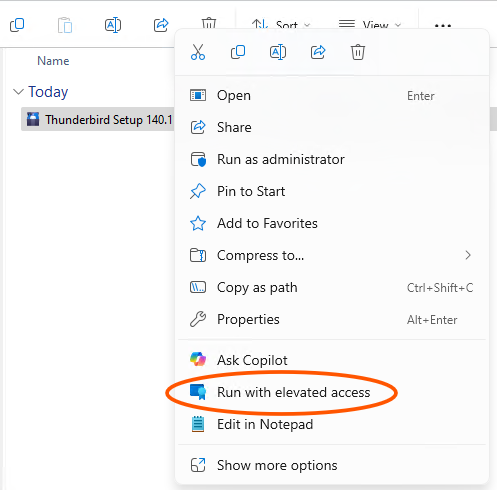The width and height of the screenshot is (497, 490).
Task: Choose Ask Copilot
Action: (332, 360)
